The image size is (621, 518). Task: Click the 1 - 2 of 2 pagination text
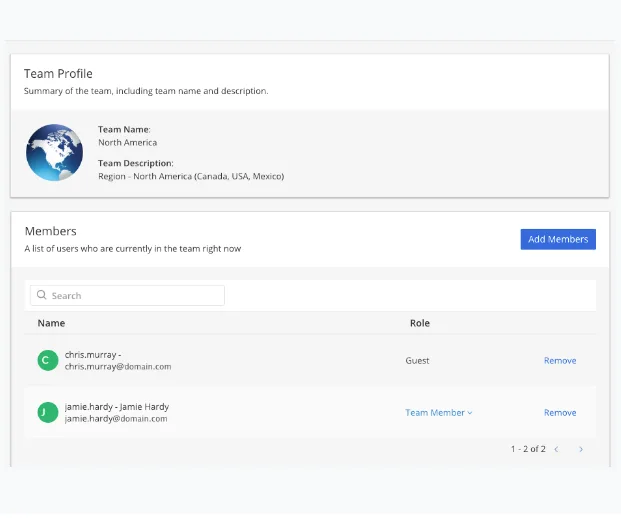click(528, 449)
